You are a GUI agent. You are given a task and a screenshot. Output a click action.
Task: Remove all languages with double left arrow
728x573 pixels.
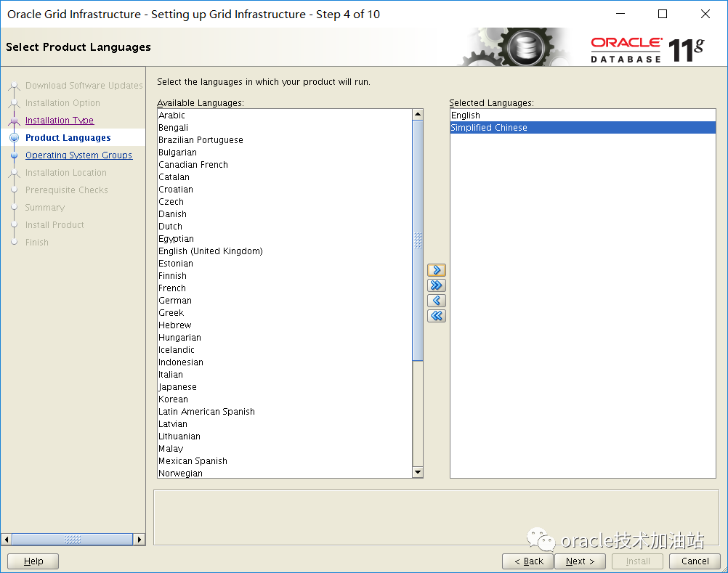(436, 316)
